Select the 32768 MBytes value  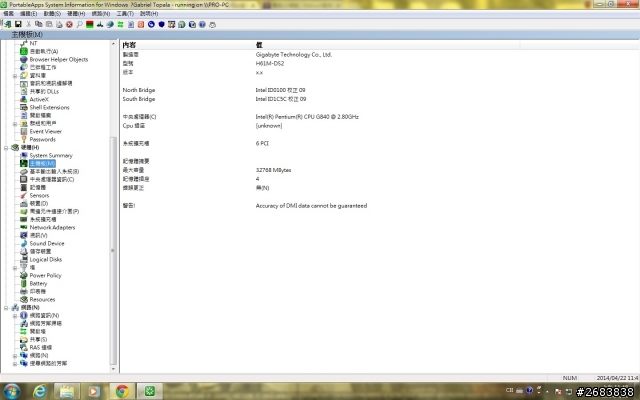click(273, 170)
